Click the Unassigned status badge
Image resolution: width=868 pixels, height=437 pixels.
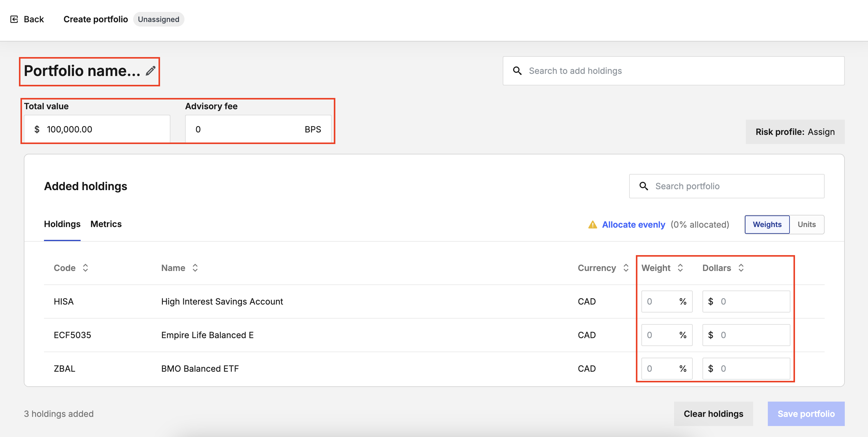[159, 19]
